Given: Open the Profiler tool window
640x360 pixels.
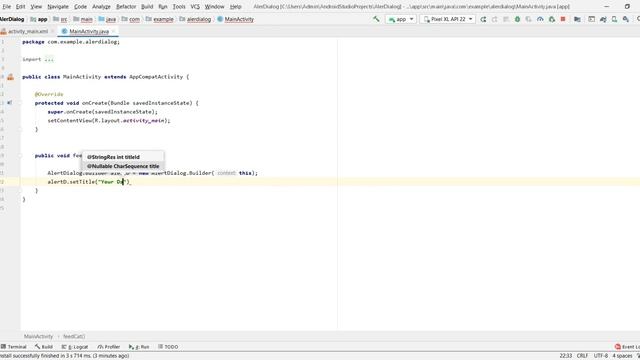Looking at the screenshot, I should 109,347.
